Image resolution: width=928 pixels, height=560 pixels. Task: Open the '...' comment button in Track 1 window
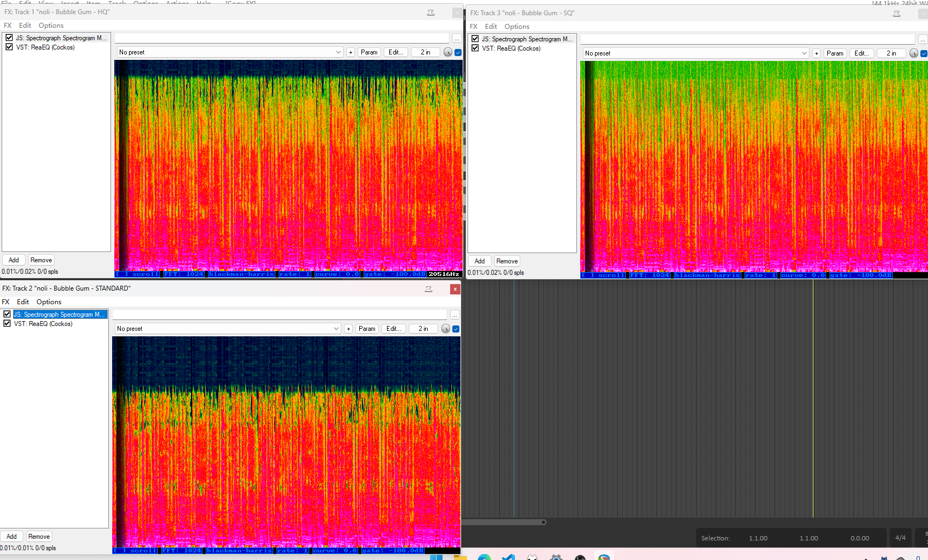[457, 39]
